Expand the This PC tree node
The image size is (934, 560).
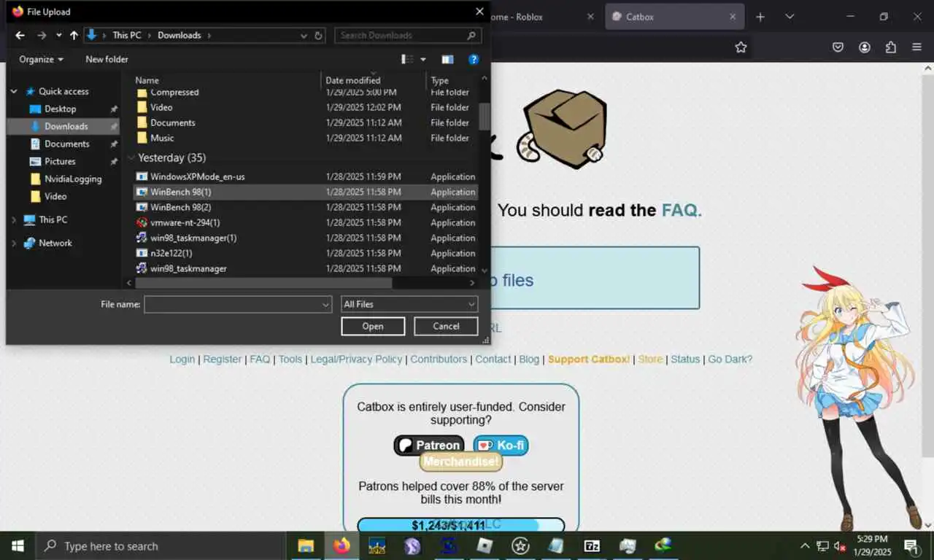14,219
